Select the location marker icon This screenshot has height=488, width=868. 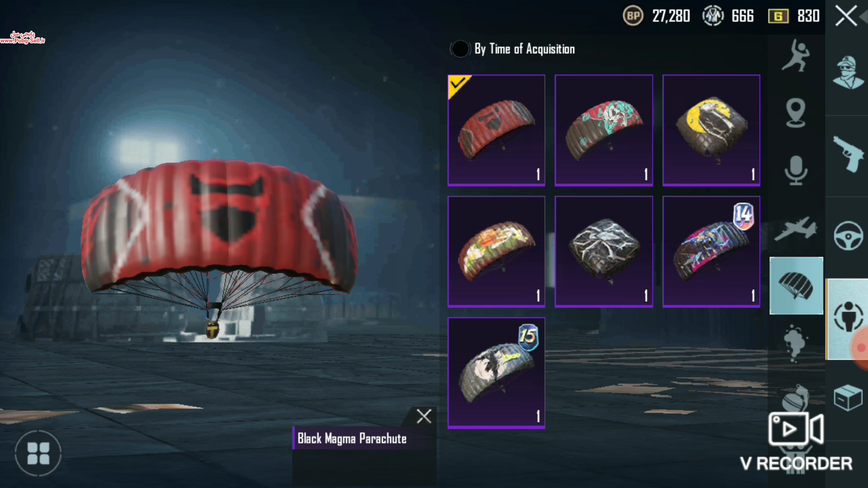click(796, 113)
